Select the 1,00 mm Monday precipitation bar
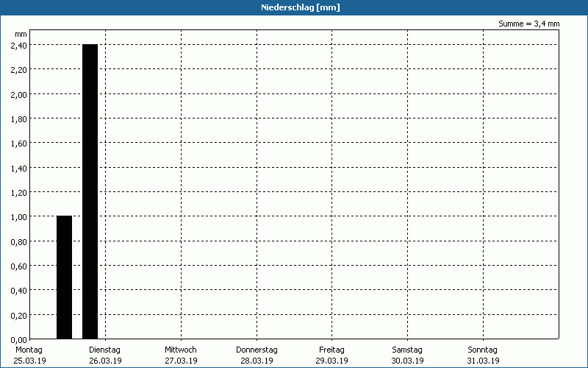The image size is (588, 368). (x=64, y=277)
